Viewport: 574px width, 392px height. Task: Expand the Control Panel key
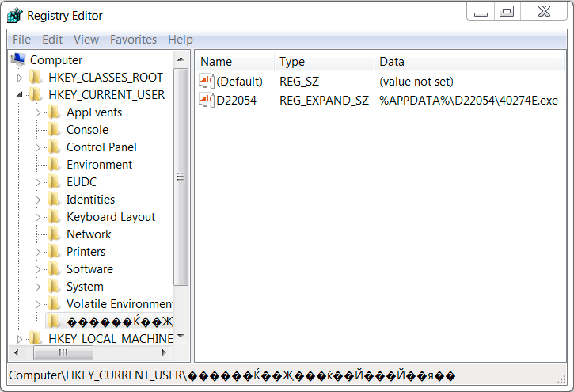(38, 147)
